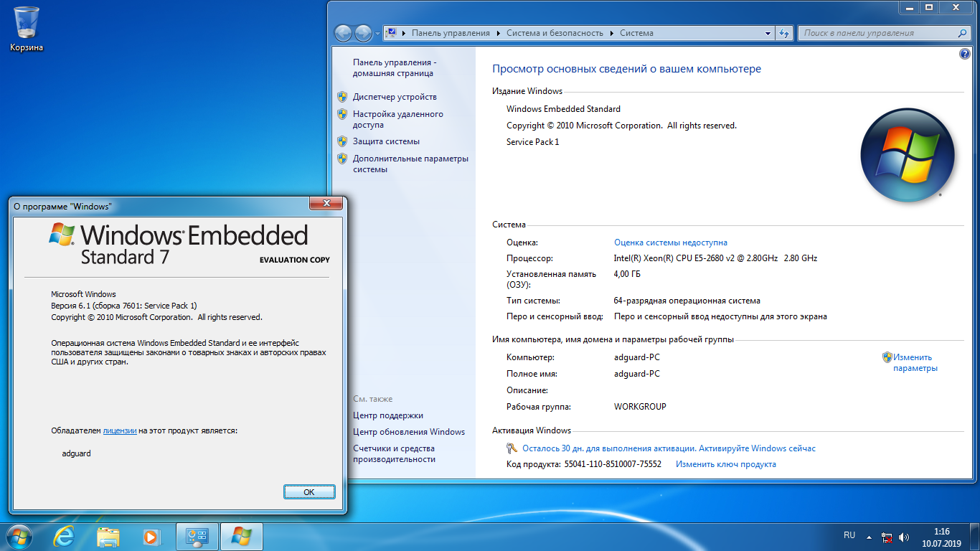Screen dimensions: 980x551
Task: Click 'Активируйте Windows сейчас' activation link
Action: tap(757, 448)
